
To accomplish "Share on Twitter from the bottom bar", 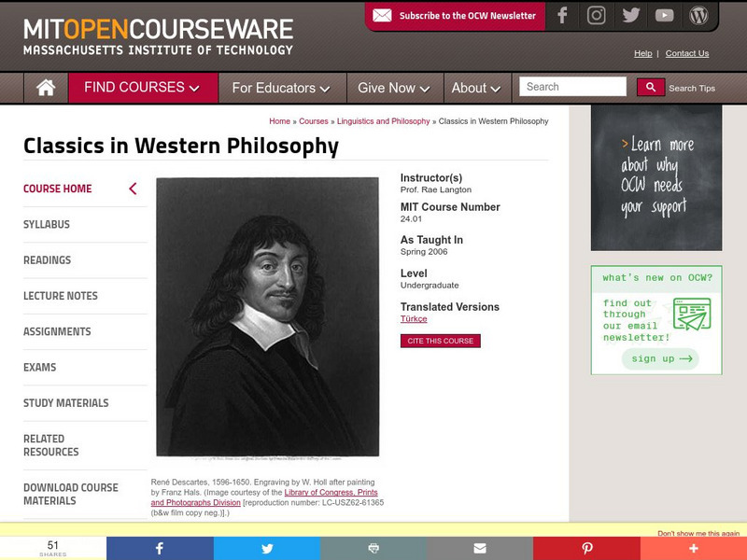I will 267,548.
